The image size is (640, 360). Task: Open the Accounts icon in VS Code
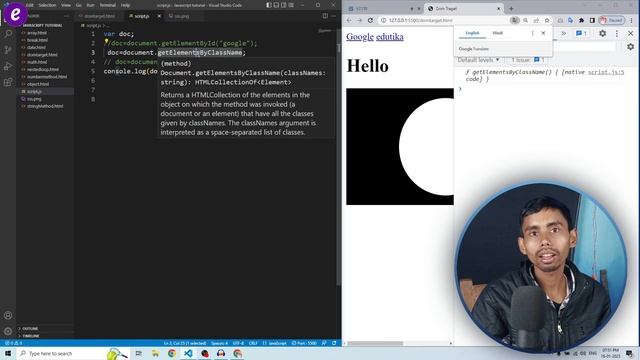8,315
